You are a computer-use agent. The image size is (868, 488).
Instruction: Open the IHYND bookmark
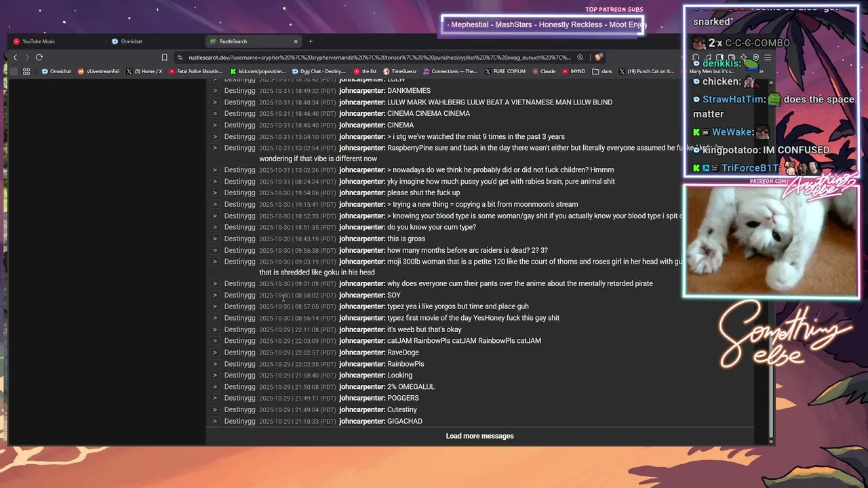coord(573,71)
